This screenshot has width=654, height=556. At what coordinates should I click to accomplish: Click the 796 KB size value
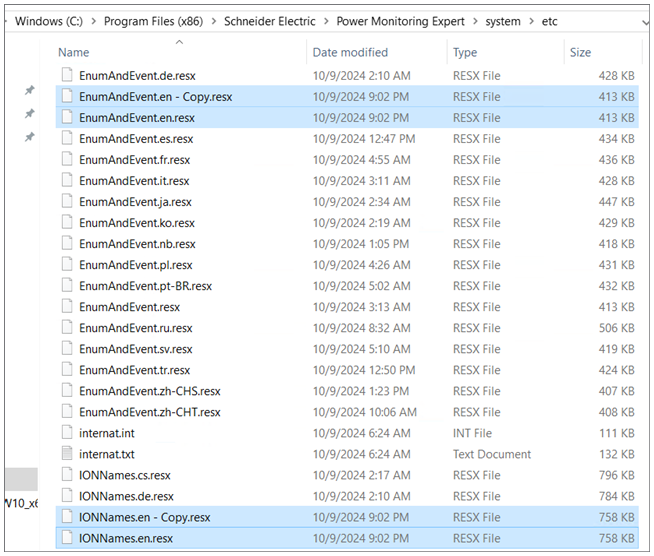coord(616,475)
